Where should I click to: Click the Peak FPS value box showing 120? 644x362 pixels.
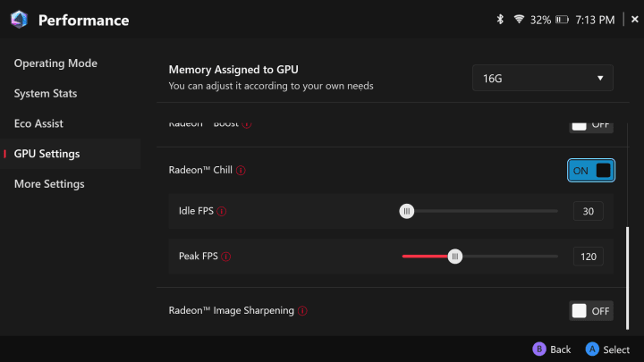pos(589,257)
